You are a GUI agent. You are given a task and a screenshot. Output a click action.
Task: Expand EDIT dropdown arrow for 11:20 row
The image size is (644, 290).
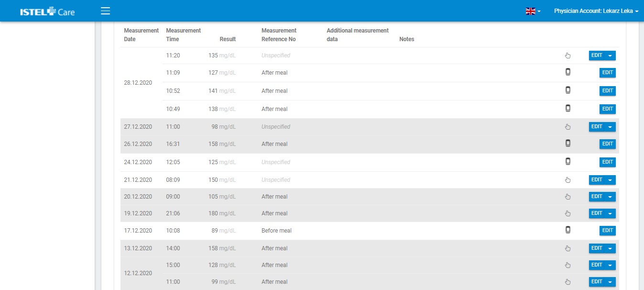[610, 56]
